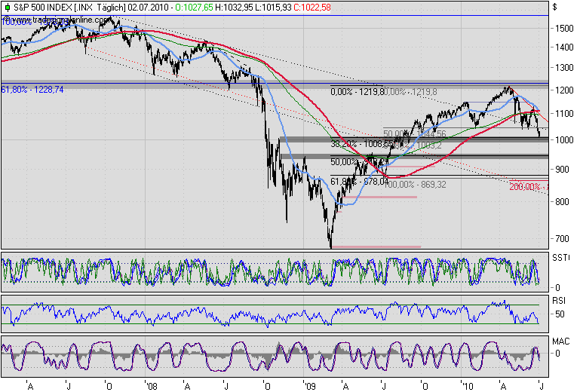
Task: Click the 800 price axis label
Action: tap(561, 202)
